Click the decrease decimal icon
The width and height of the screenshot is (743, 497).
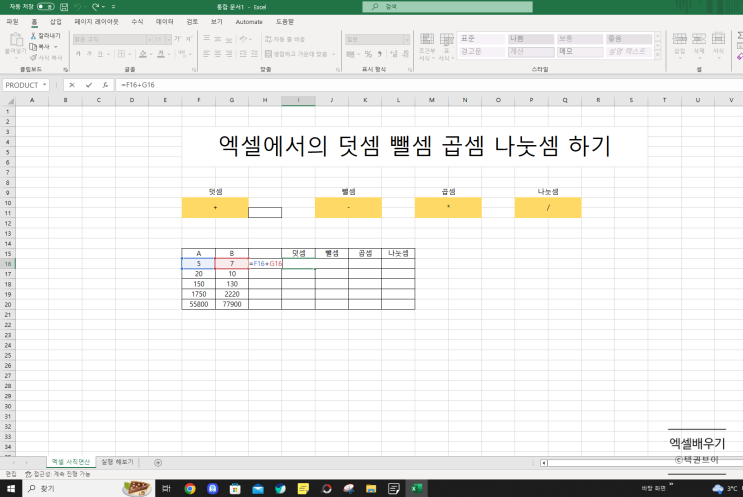(405, 54)
